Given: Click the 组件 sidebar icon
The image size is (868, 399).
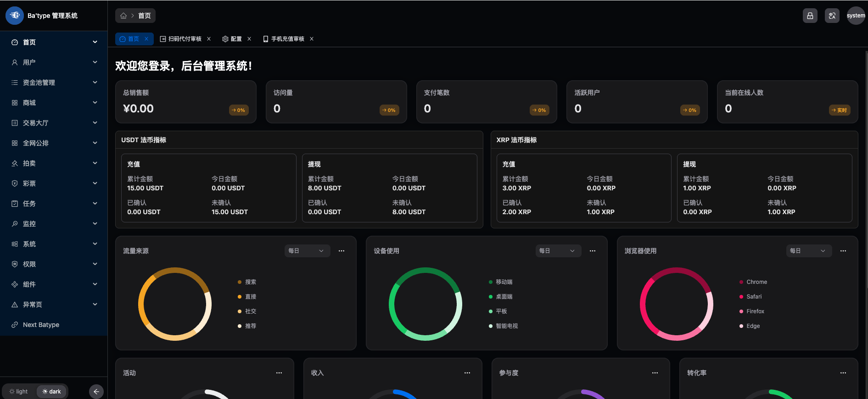Looking at the screenshot, I should pyautogui.click(x=15, y=284).
